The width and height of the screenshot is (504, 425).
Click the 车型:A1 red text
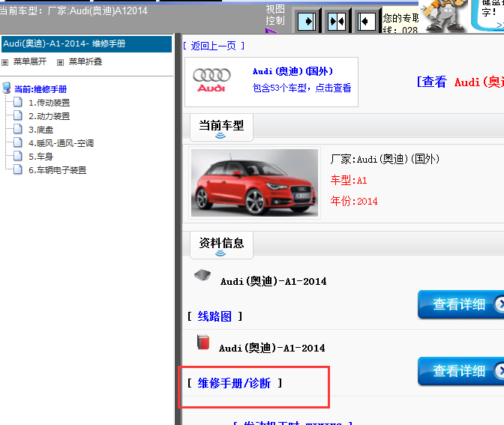click(349, 180)
